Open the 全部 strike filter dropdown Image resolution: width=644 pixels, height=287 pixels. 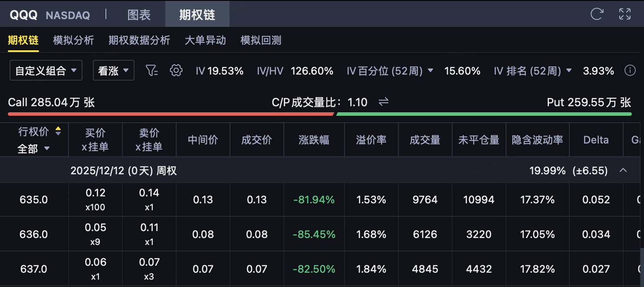pos(33,149)
